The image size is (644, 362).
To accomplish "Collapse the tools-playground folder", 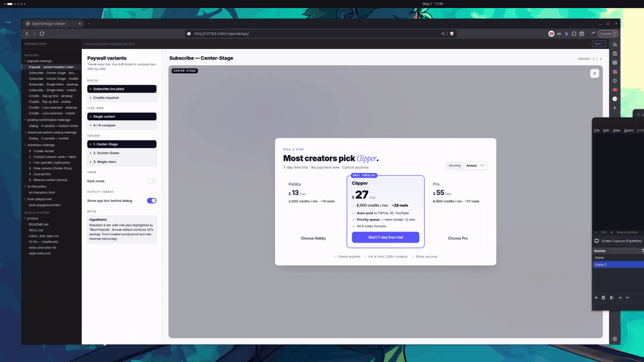I will pyautogui.click(x=25, y=199).
